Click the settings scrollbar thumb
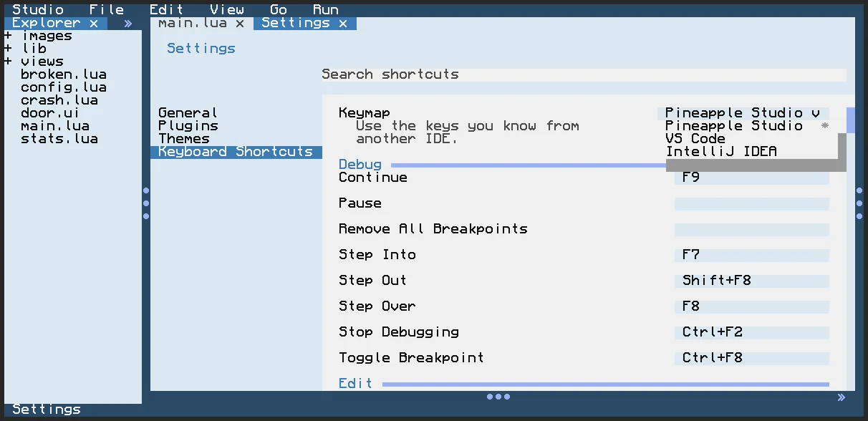The height and width of the screenshot is (421, 868). (851, 120)
